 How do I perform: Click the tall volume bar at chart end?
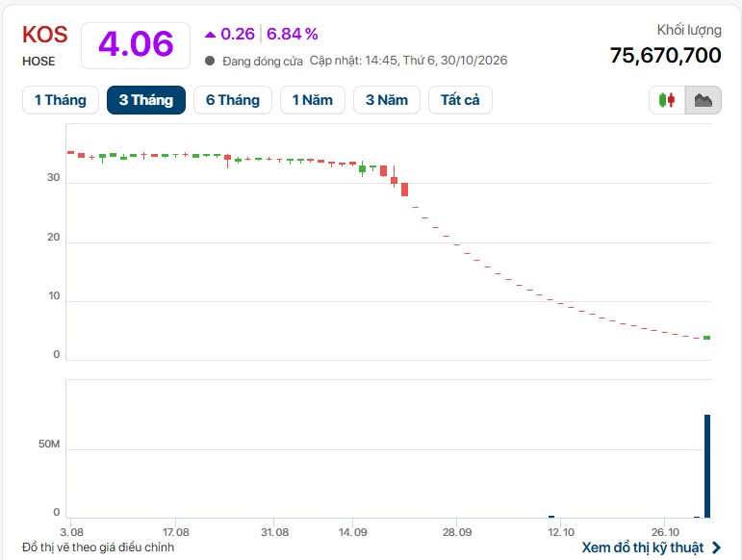707,467
